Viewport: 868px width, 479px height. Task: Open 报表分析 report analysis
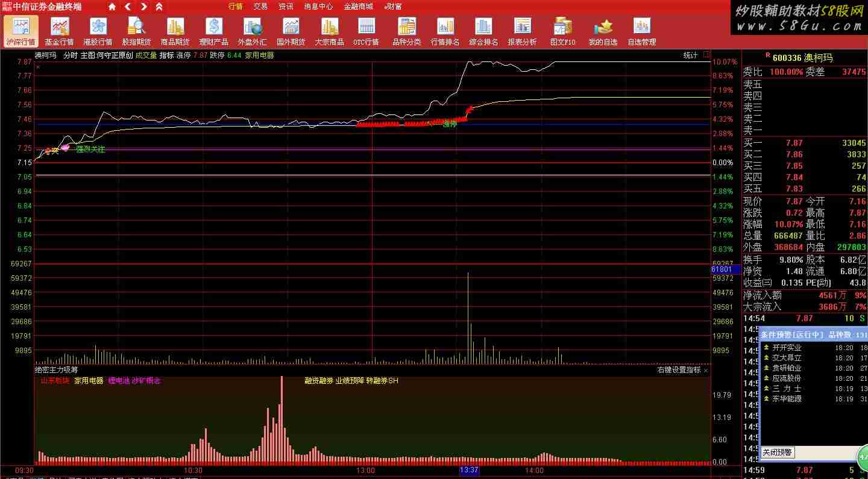(523, 31)
